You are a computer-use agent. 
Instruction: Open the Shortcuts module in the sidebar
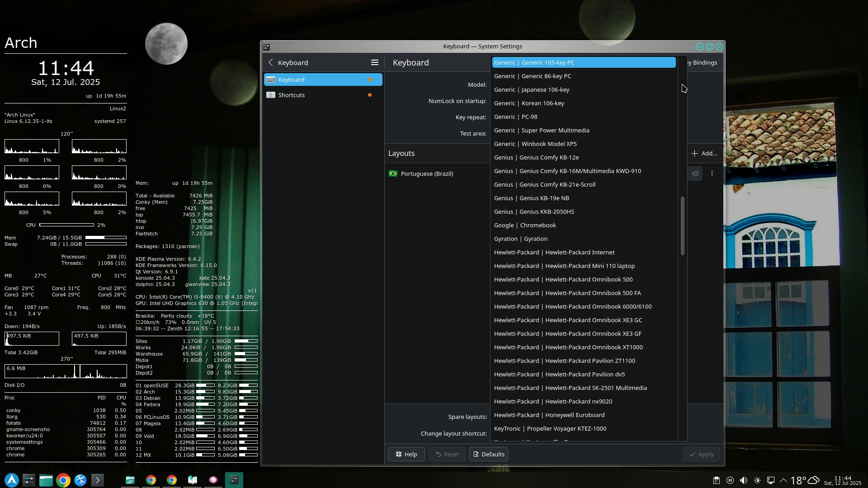click(x=323, y=95)
